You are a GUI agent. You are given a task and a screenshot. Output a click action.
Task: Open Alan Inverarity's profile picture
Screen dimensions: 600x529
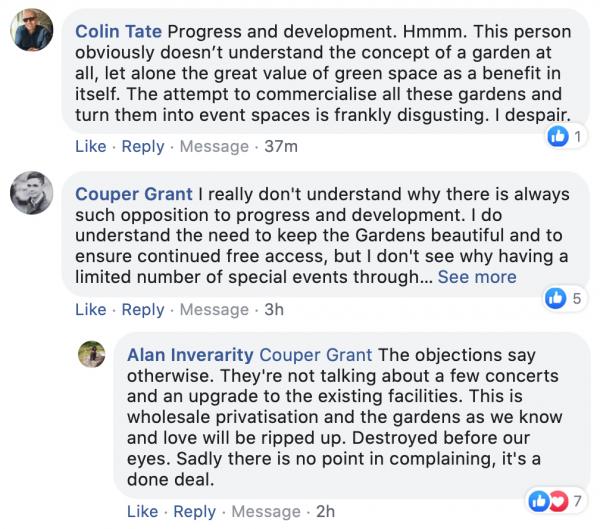92,354
